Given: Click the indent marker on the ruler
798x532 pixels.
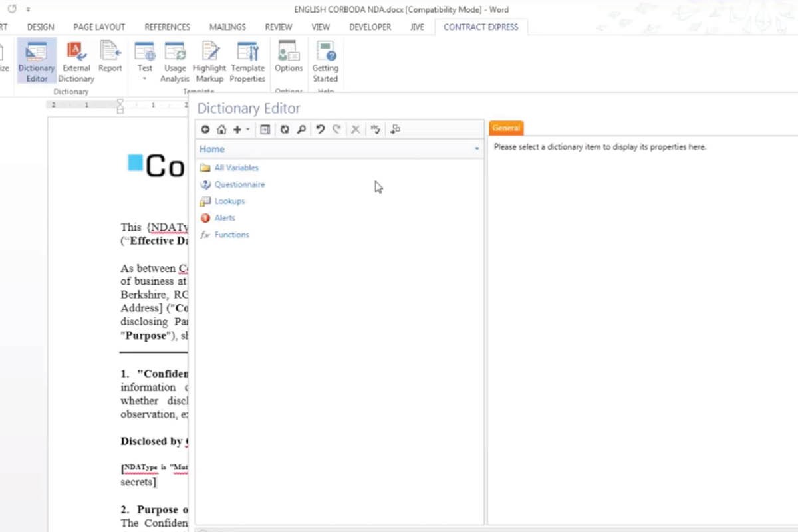Looking at the screenshot, I should 120,106.
